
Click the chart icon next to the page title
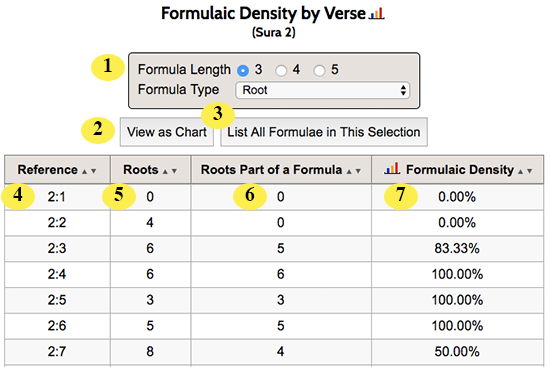(376, 14)
